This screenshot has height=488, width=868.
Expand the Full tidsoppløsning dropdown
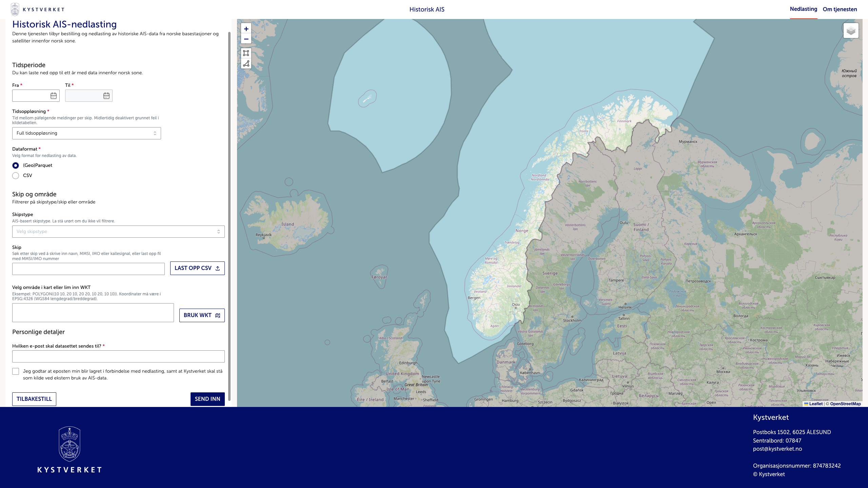[86, 133]
